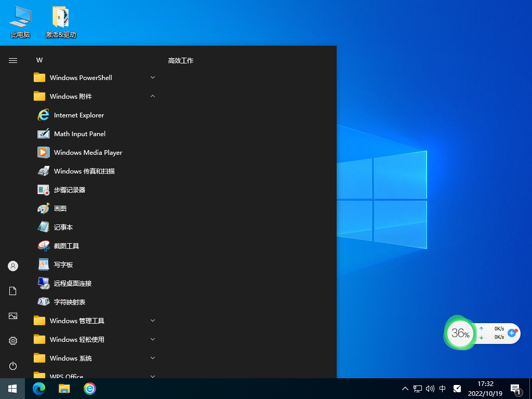This screenshot has height=399, width=532.
Task: Open the 字符映射表 character map
Action: (68, 302)
